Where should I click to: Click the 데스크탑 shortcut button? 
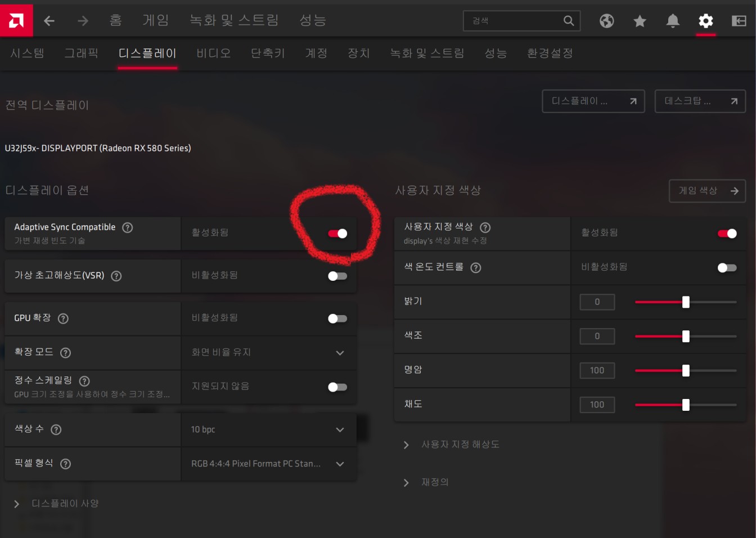pos(700,101)
